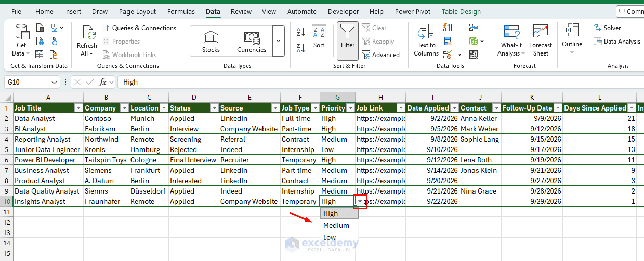Viewport: 644px width, 261px height.
Task: Click Forecast Sheet button
Action: pyautogui.click(x=541, y=40)
